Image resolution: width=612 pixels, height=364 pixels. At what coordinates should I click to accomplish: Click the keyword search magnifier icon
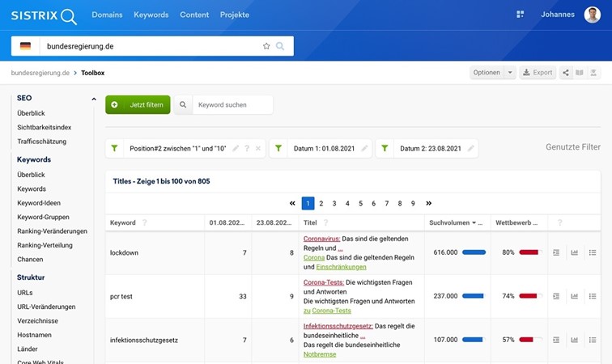pyautogui.click(x=183, y=104)
